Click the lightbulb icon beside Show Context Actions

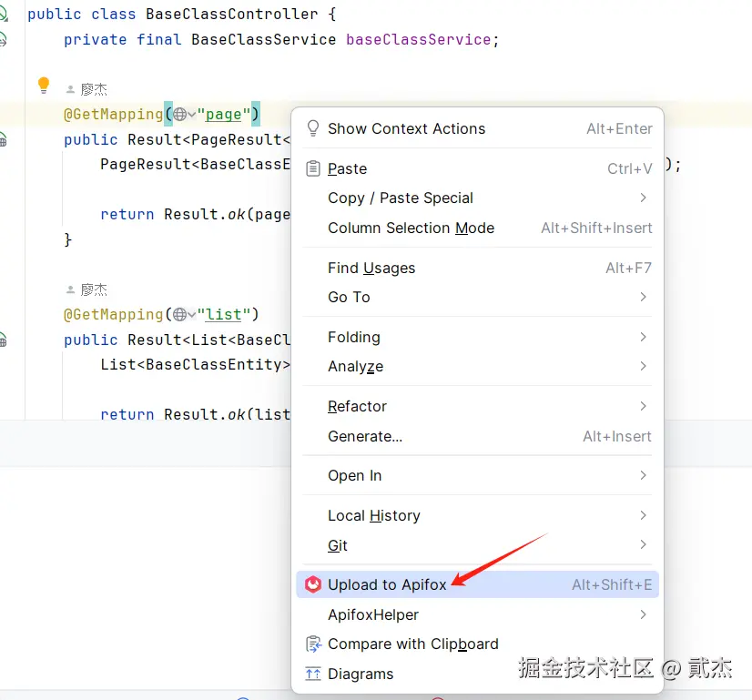point(312,128)
